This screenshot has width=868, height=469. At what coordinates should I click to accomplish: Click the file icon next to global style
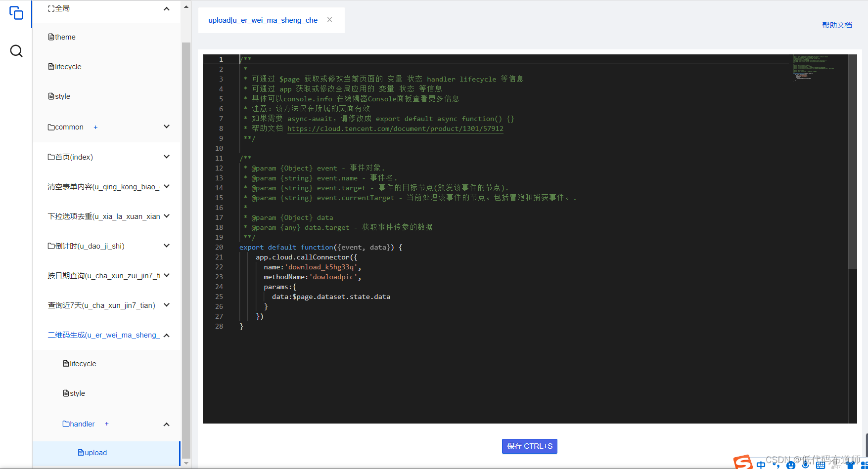pos(51,96)
